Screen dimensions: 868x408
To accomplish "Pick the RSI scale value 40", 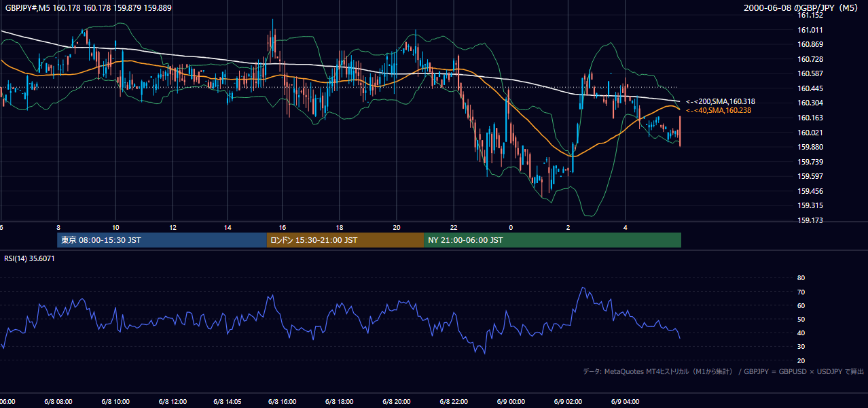I will click(x=801, y=333).
